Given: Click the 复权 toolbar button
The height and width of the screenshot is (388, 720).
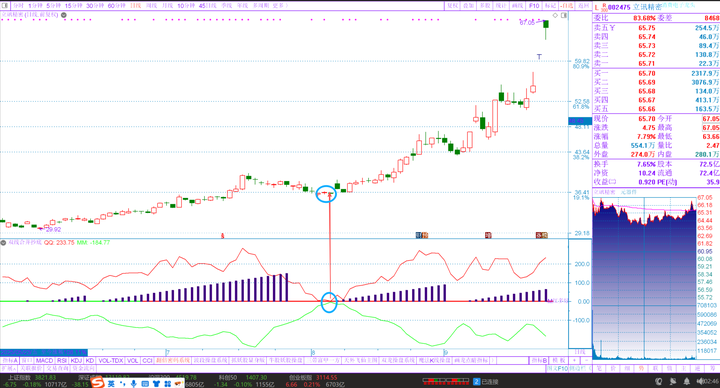Looking at the screenshot, I should (x=453, y=6).
